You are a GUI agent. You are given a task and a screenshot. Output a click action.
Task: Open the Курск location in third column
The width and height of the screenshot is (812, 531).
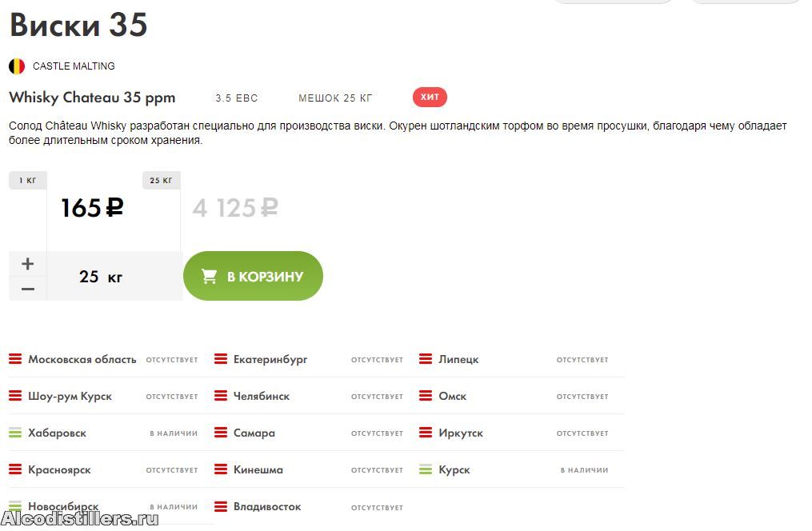tap(454, 470)
